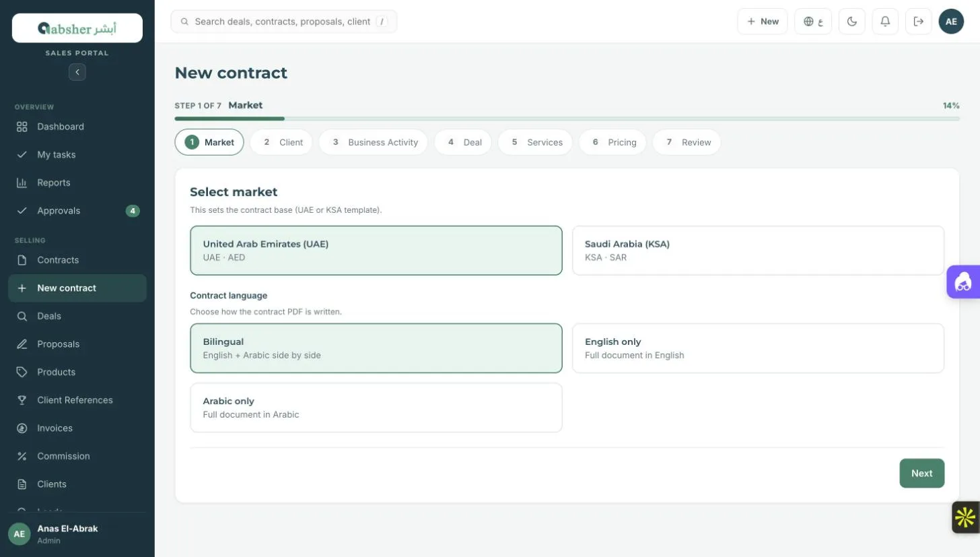Open Anas El-Abrak user profile
Viewport: 980px width, 557px height.
pos(77,534)
